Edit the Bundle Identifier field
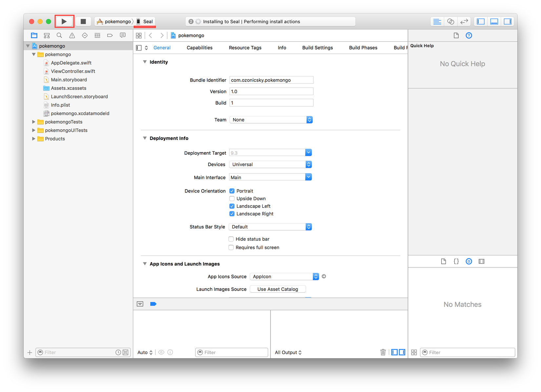The width and height of the screenshot is (541, 392). (271, 80)
